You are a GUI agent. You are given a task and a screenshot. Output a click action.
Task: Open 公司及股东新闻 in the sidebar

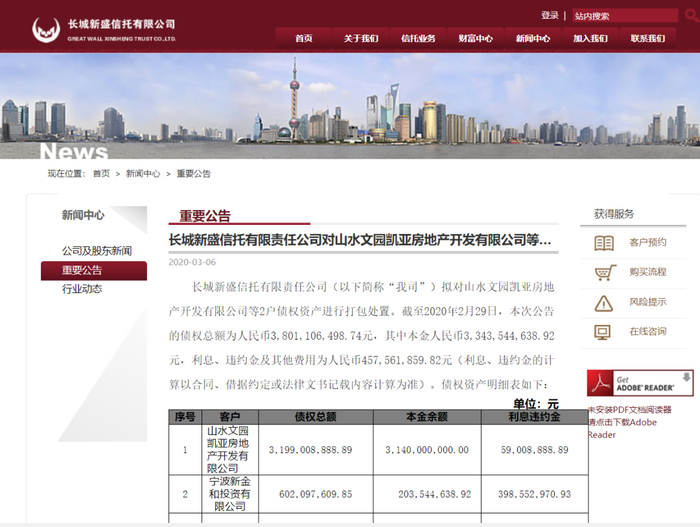97,251
